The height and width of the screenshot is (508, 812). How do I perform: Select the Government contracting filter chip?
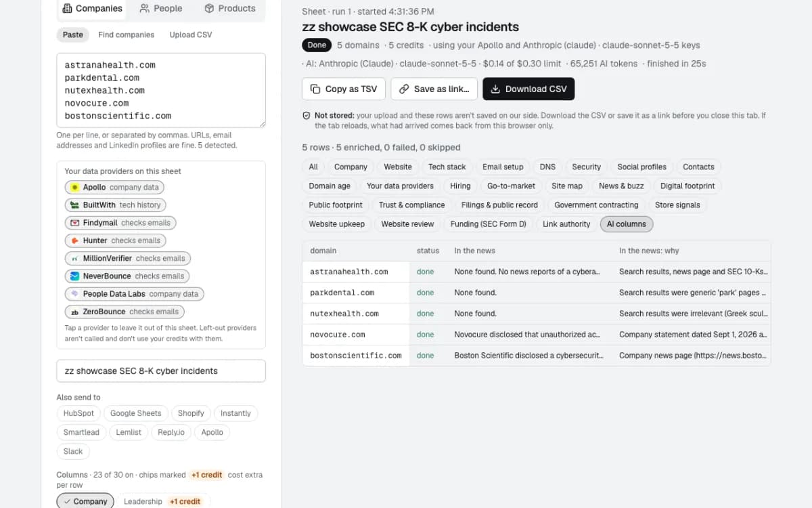(x=596, y=205)
